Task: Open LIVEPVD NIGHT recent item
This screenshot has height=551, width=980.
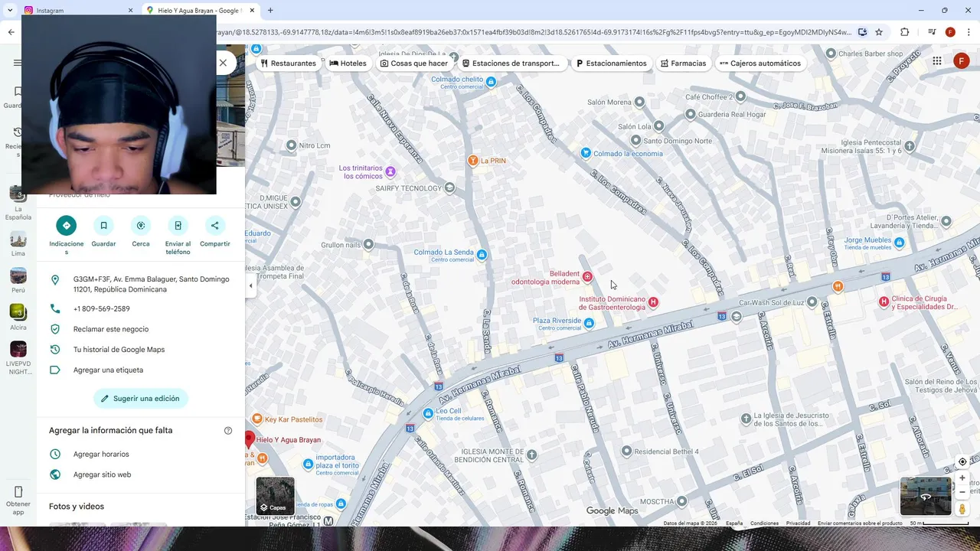Action: tap(18, 358)
